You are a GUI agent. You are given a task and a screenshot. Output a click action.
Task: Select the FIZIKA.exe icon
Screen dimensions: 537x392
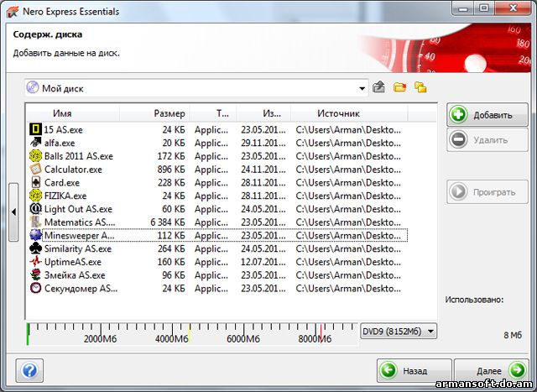click(x=35, y=196)
